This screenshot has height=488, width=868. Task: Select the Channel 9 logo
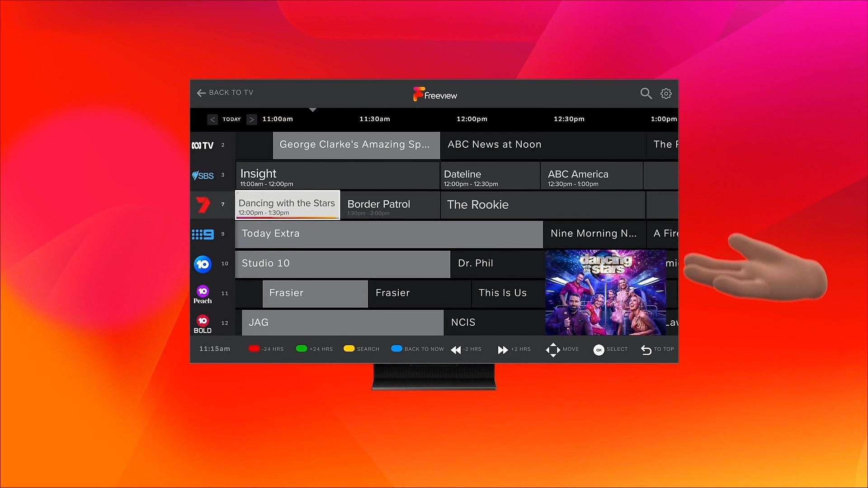[203, 234]
